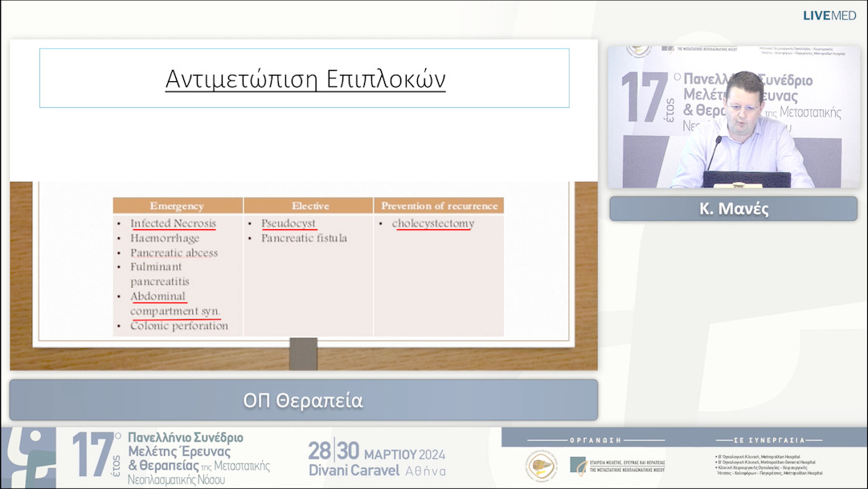Click 'Pancreatic fistula' in Elective column
This screenshot has height=489, width=868.
[304, 238]
